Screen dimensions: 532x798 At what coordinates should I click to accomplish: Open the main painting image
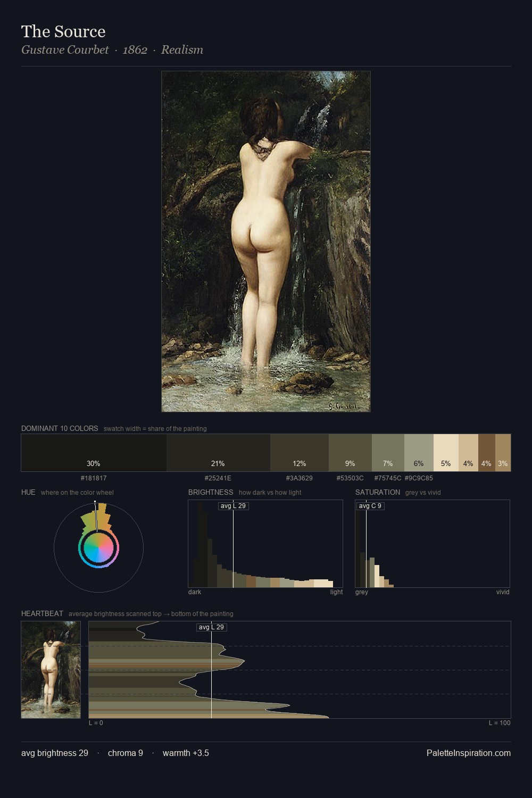[x=266, y=242]
